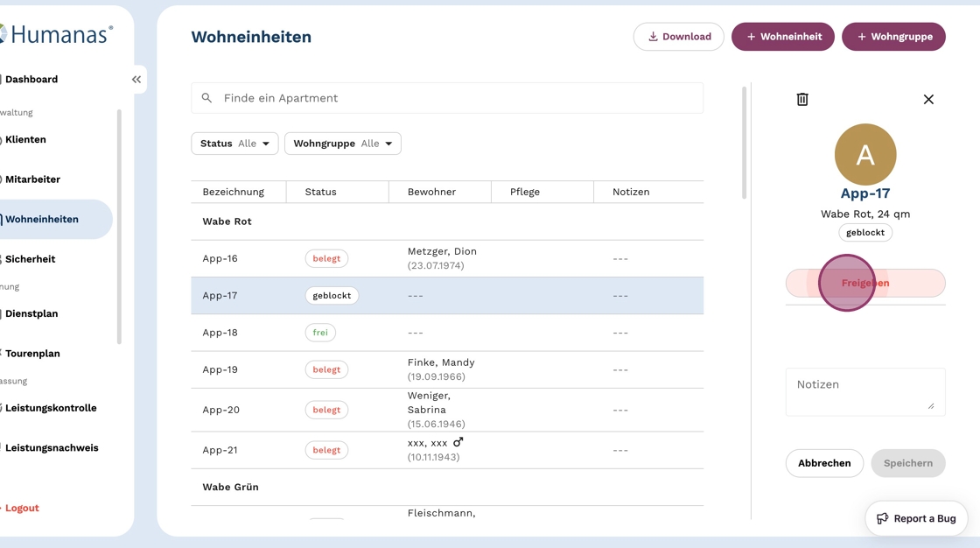The image size is (980, 548).
Task: Close the App-17 detail panel
Action: click(x=928, y=99)
